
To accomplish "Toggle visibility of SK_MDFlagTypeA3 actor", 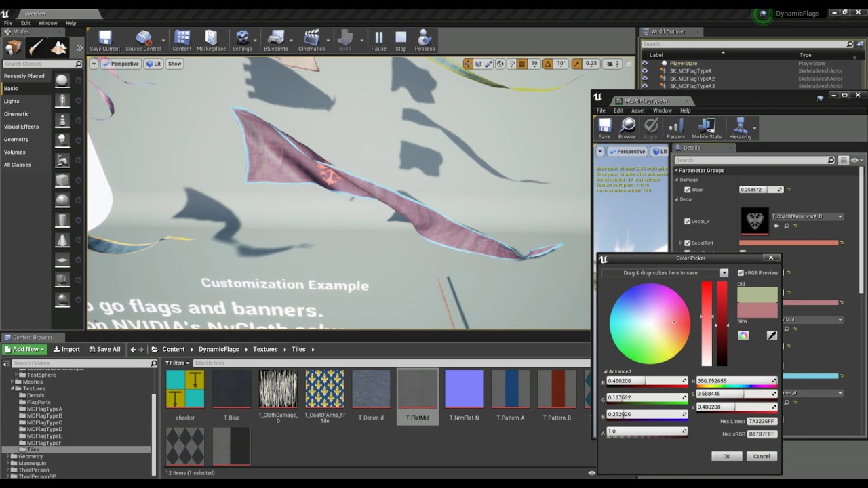I will point(645,86).
